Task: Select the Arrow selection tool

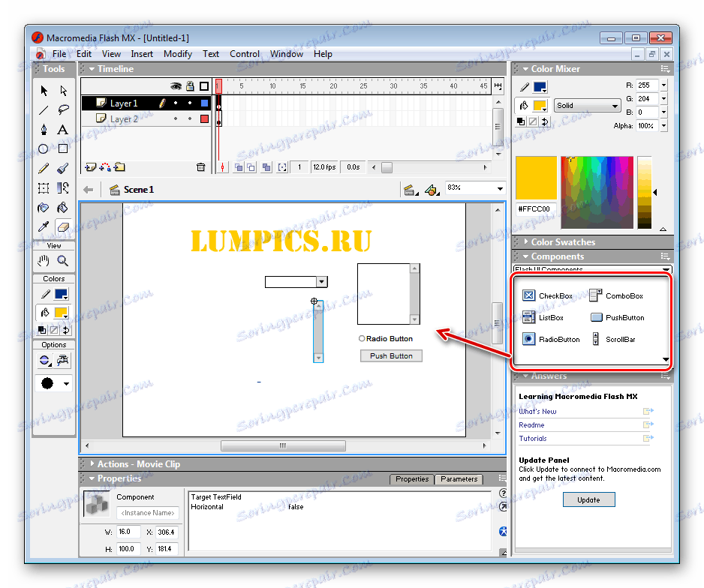Action: [44, 91]
